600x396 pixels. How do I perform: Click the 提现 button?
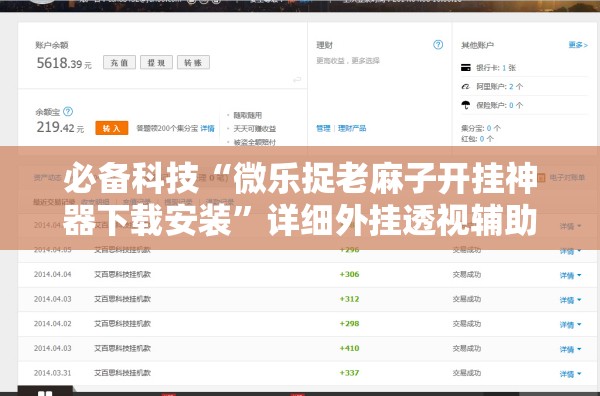156,62
